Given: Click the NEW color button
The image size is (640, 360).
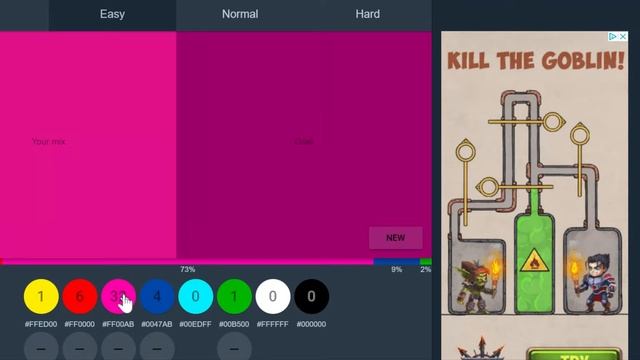Looking at the screenshot, I should pyautogui.click(x=396, y=238).
